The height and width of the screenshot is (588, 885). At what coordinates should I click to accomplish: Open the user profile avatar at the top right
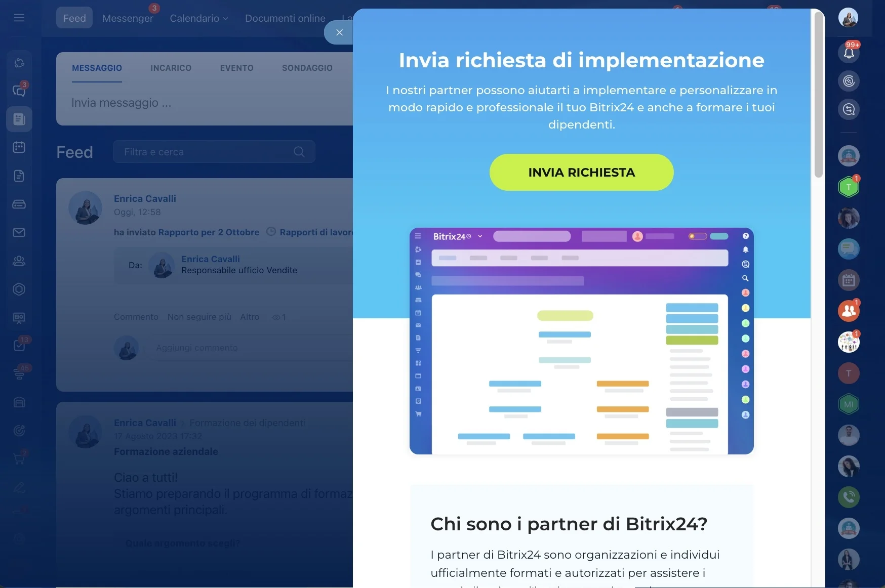click(x=848, y=18)
